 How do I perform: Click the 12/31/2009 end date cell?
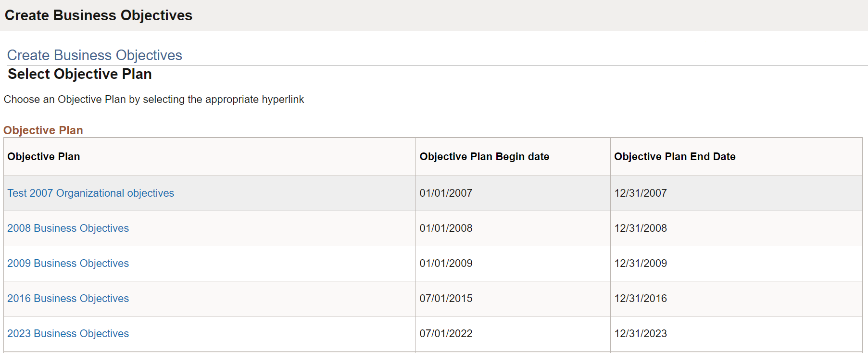(x=641, y=264)
